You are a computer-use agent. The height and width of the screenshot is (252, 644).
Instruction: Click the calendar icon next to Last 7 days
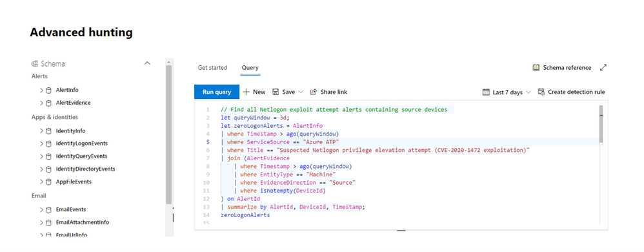coord(487,92)
